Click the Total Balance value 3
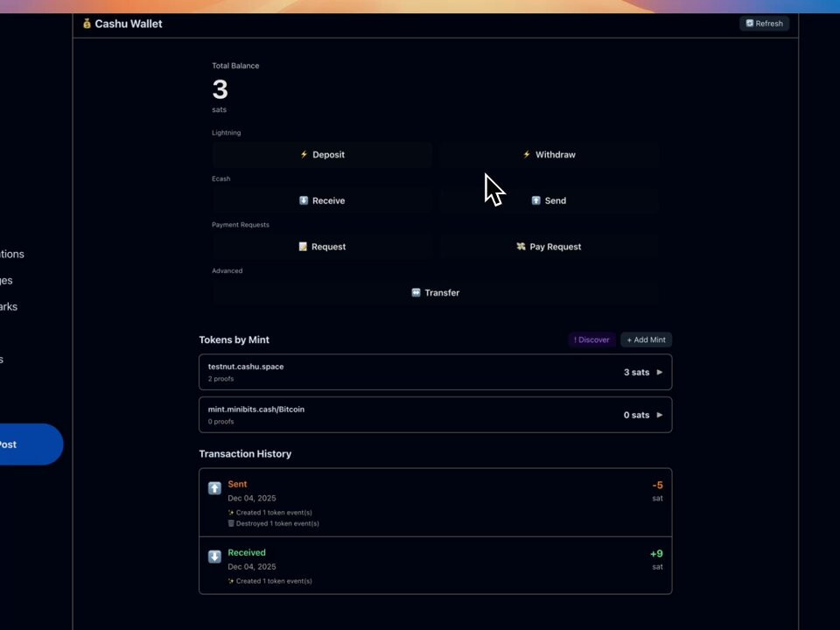840x630 pixels. click(220, 89)
